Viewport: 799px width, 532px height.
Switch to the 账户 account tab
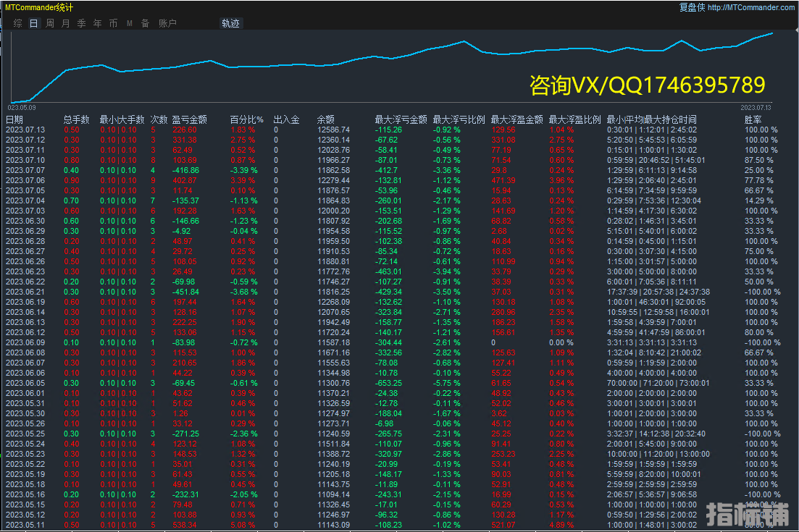point(167,23)
